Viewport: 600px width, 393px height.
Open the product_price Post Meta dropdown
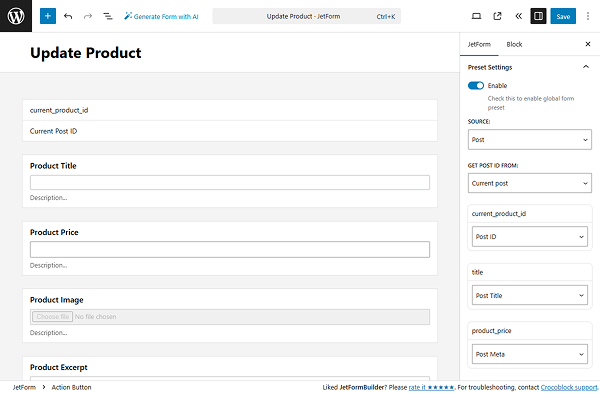tap(530, 354)
